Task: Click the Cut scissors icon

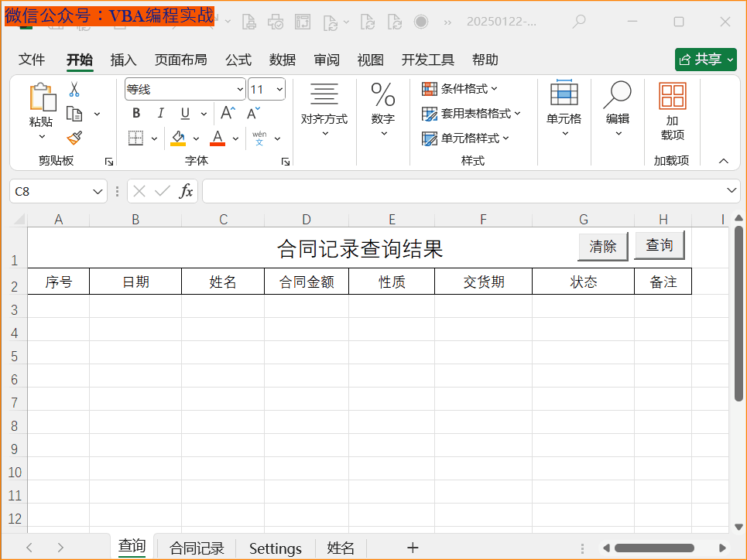Action: click(x=74, y=90)
